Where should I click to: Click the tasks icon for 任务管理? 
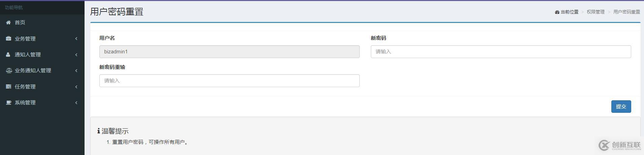coord(8,87)
